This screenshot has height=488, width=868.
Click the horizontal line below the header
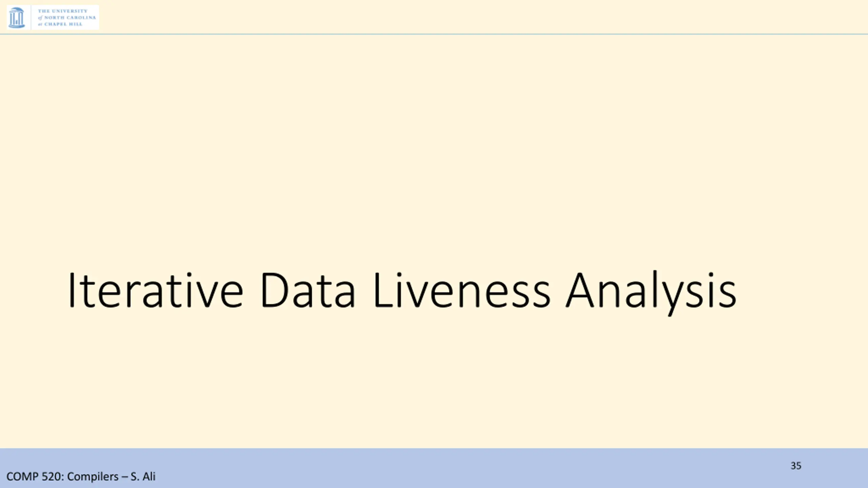pyautogui.click(x=434, y=34)
